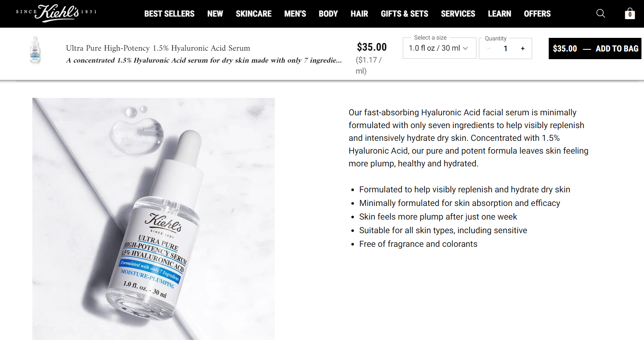Open the Offers menu
Viewport: 644px width, 340px height.
pyautogui.click(x=537, y=14)
